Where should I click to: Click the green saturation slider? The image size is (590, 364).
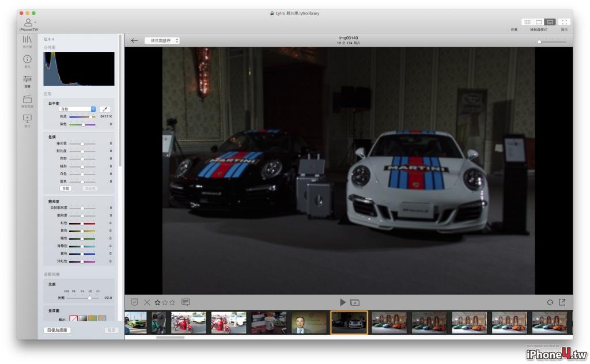(x=82, y=238)
